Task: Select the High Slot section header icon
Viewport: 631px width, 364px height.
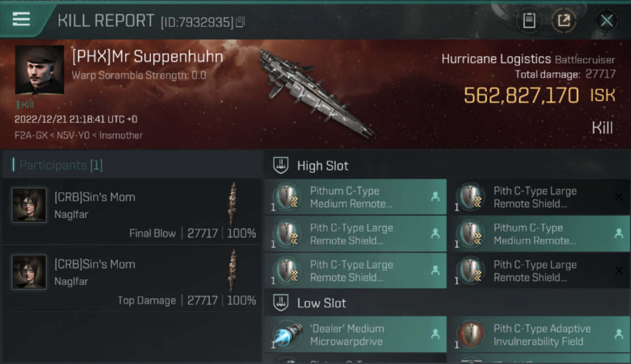Action: 281,165
